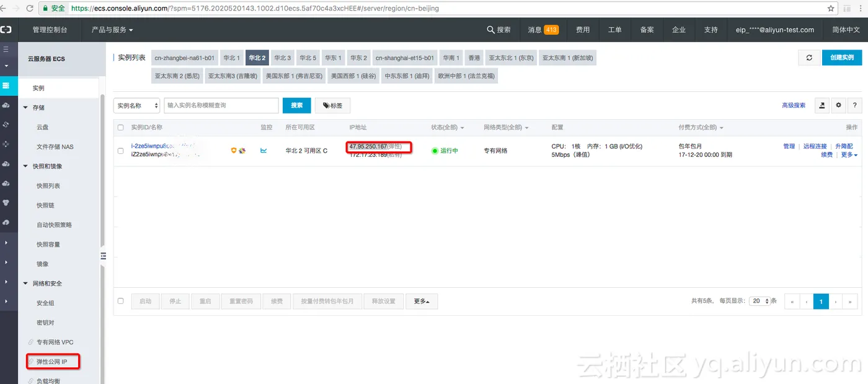Open the 产品与服务 dropdown
868x384 pixels.
(112, 30)
